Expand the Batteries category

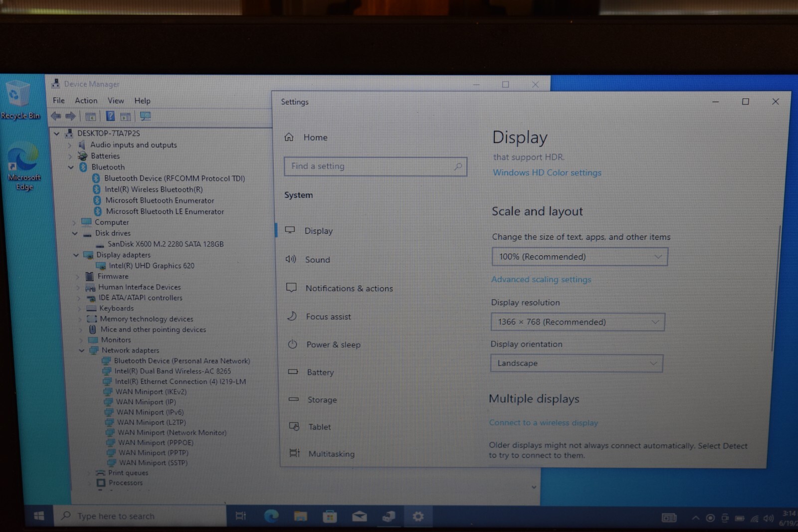[x=70, y=156]
